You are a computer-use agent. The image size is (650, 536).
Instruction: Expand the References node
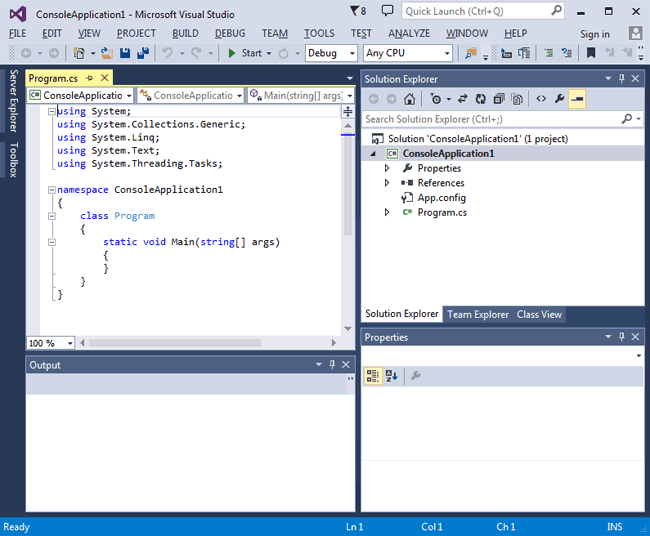coord(387,183)
